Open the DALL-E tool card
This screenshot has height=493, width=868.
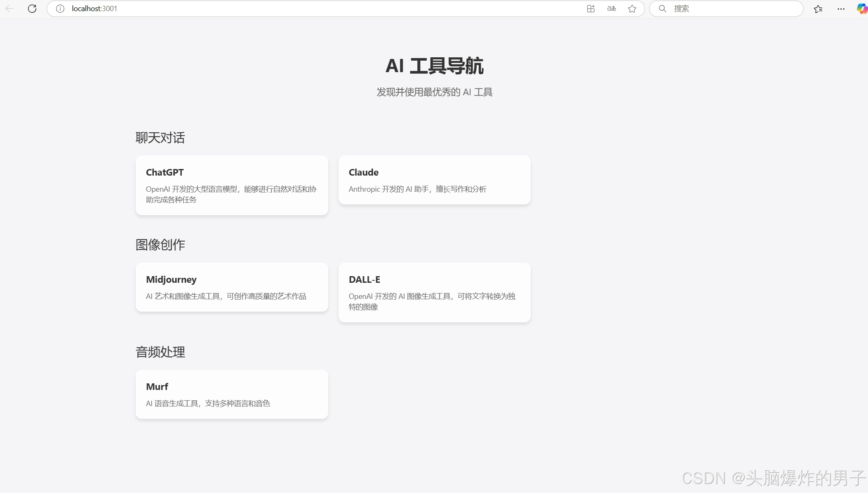[434, 292]
